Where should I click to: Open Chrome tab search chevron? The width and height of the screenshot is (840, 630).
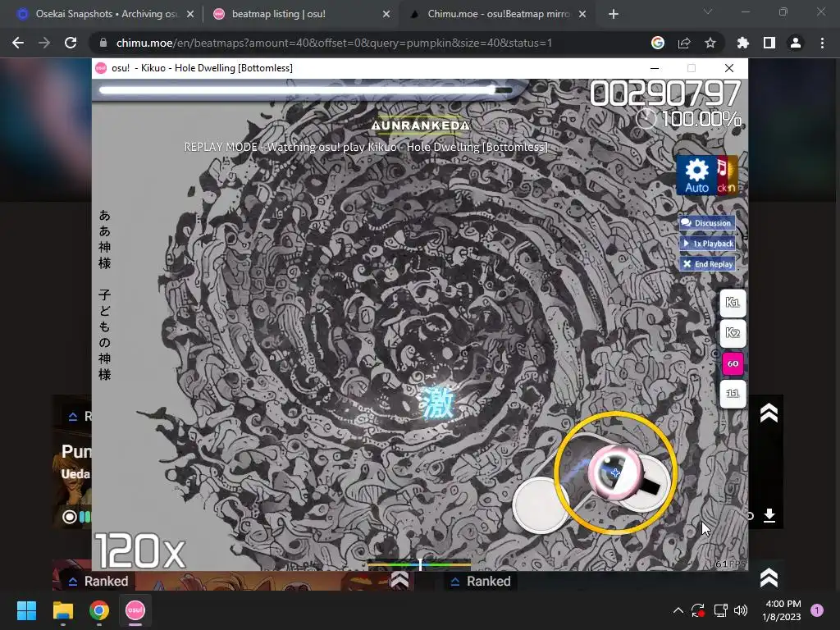tap(708, 11)
